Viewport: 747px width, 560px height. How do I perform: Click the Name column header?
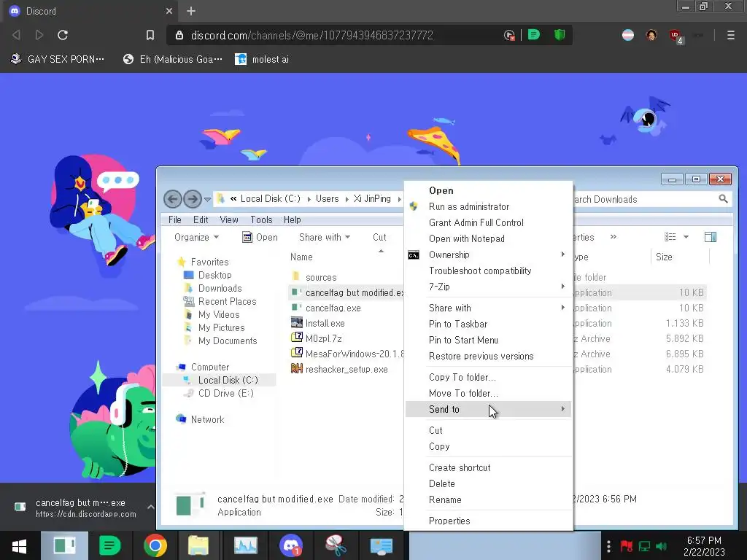pyautogui.click(x=301, y=257)
